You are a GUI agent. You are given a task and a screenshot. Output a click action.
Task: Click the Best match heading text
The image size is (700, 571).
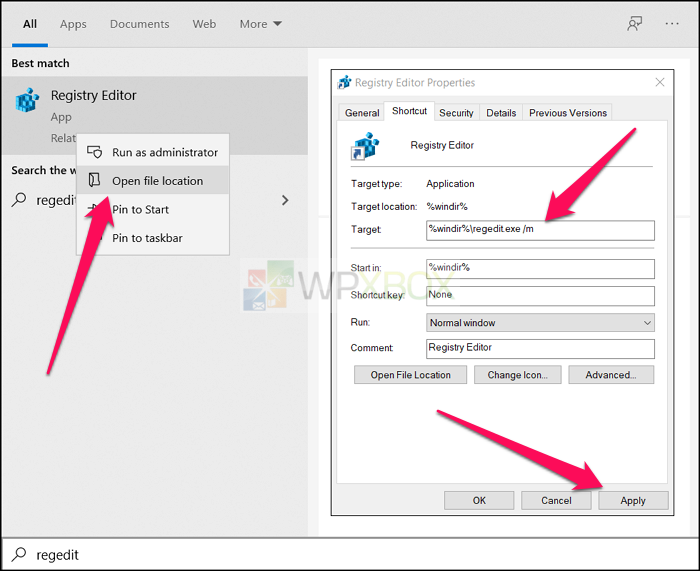click(40, 63)
